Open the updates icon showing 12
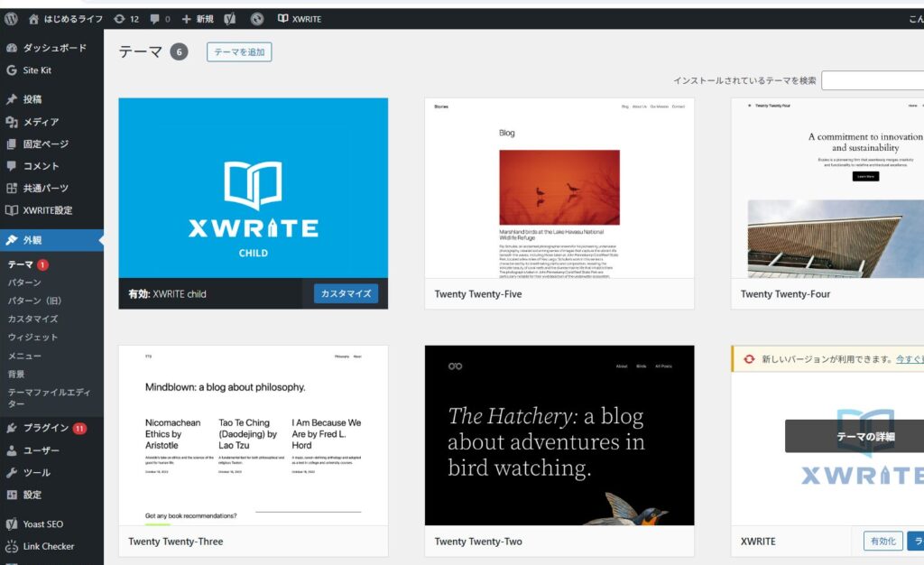 [x=119, y=18]
